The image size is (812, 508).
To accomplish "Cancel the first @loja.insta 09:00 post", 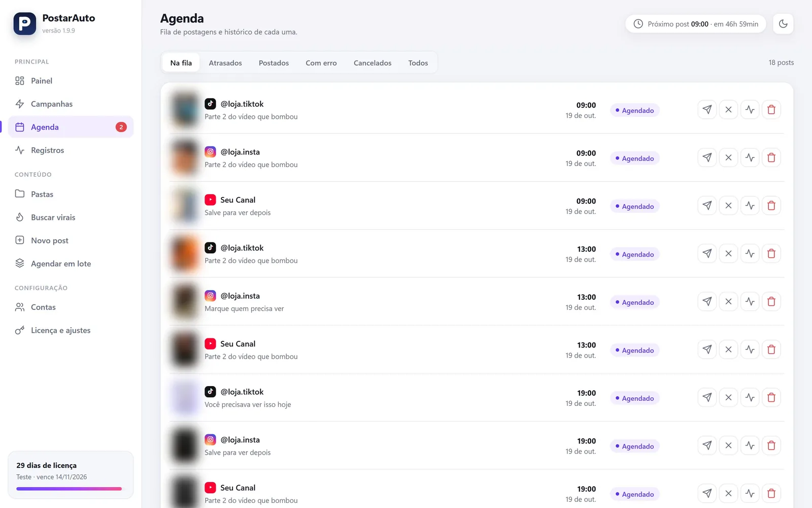I will (728, 157).
